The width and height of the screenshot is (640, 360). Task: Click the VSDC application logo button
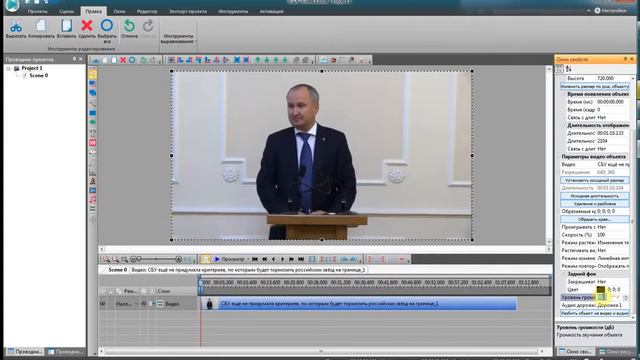(x=12, y=5)
